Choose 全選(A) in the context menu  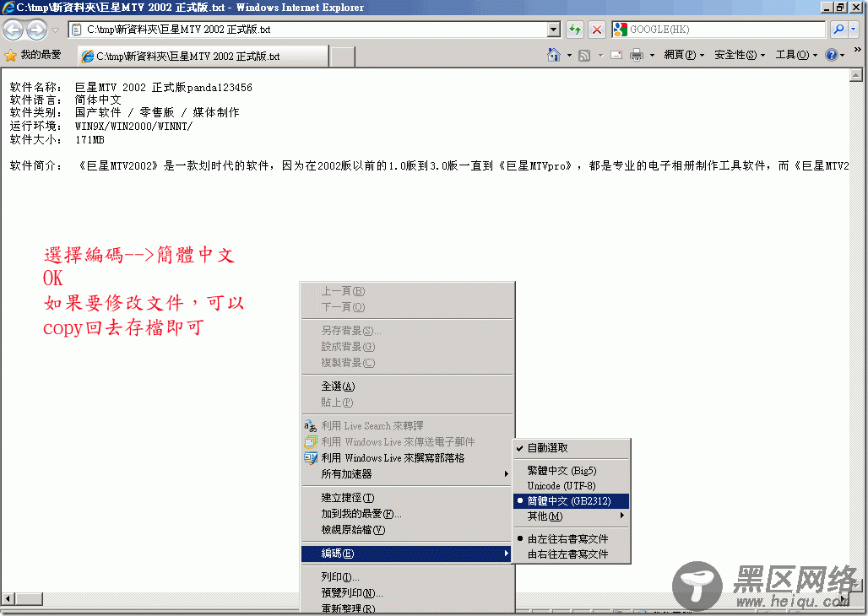click(x=406, y=386)
